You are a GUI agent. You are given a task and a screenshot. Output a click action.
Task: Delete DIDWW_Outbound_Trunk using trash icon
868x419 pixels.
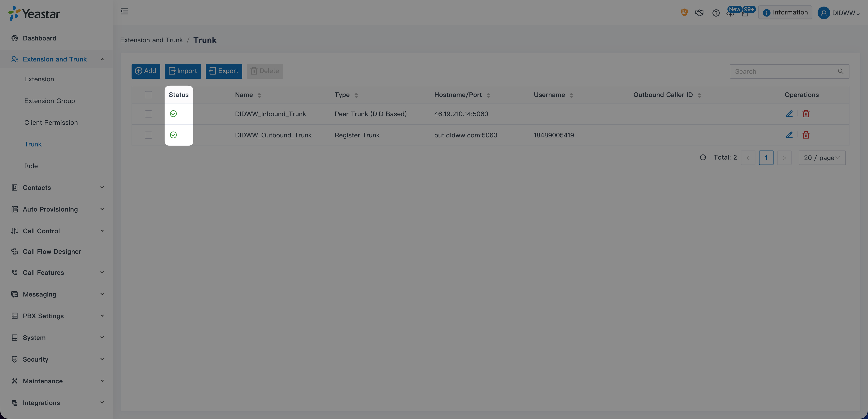[x=806, y=135]
